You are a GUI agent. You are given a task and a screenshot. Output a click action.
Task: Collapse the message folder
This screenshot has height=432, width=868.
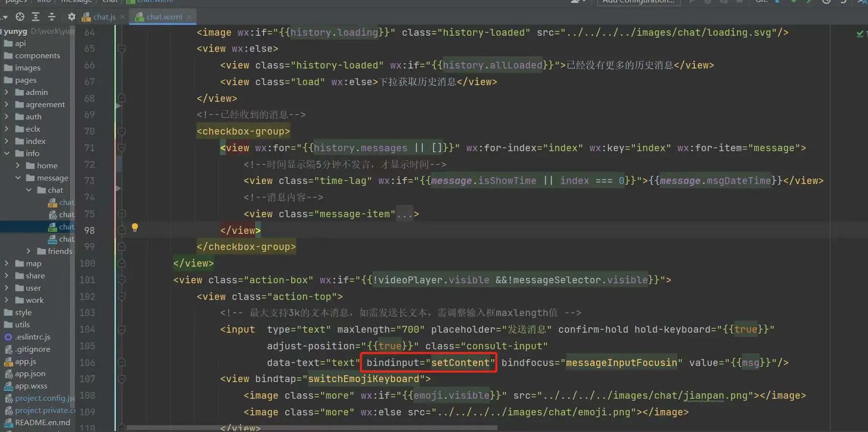(x=18, y=178)
